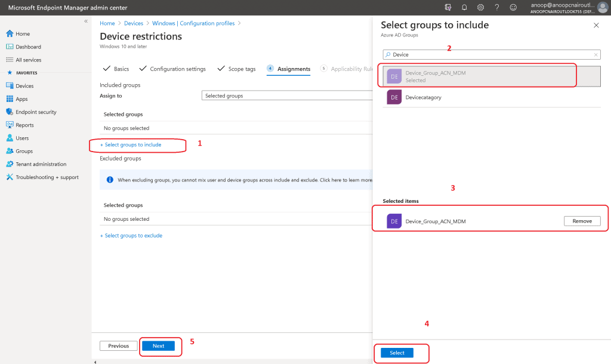This screenshot has height=364, width=611.
Task: Click the Device_Group_ACN_MDM entry under Selected items
Action: (x=435, y=221)
